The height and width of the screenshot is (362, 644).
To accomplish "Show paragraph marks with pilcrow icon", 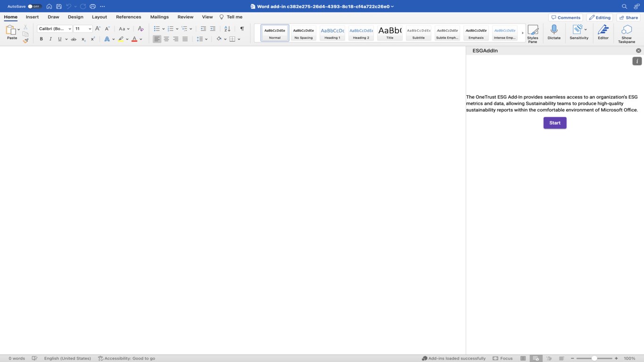I will pos(242,29).
